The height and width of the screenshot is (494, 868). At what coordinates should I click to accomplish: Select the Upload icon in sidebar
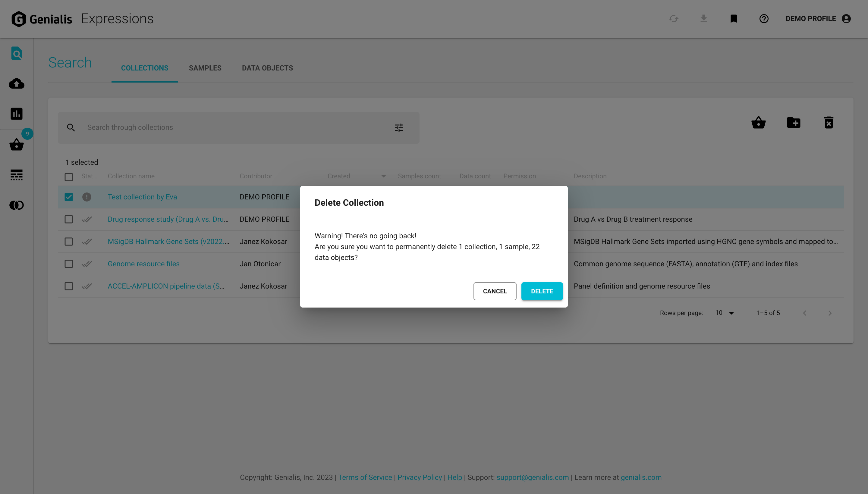pos(16,84)
